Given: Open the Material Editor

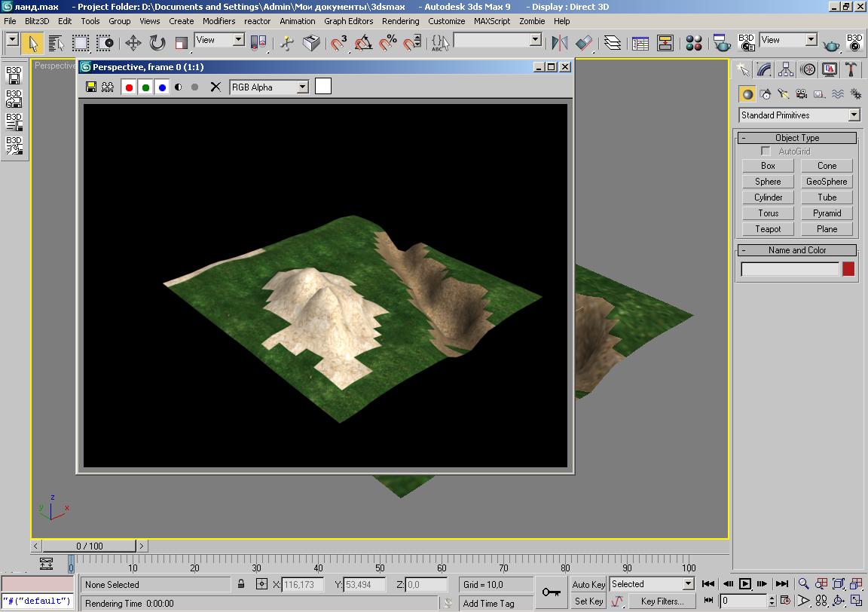Looking at the screenshot, I should (x=694, y=43).
